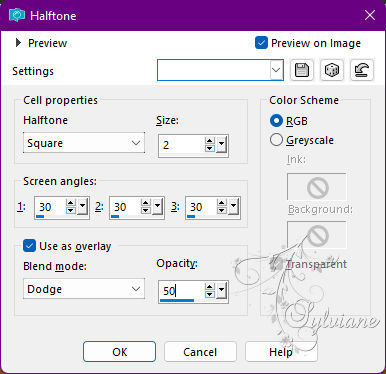386x374 pixels.
Task: Open the Settings presets dropdown
Action: (x=220, y=70)
